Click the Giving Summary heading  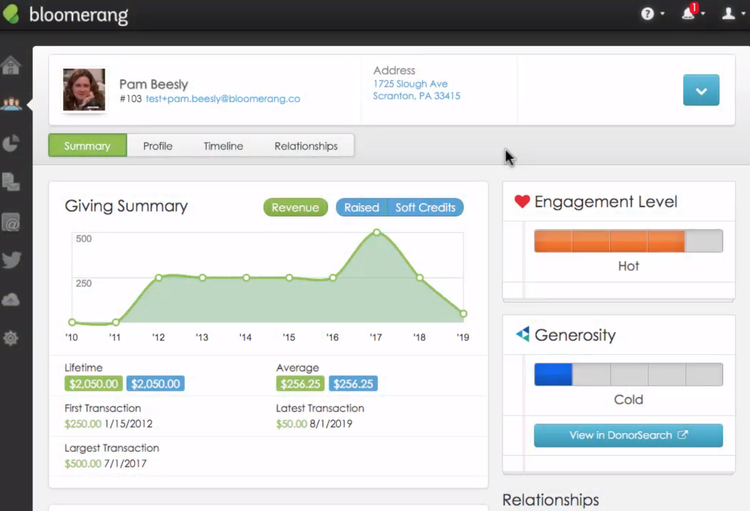[126, 206]
